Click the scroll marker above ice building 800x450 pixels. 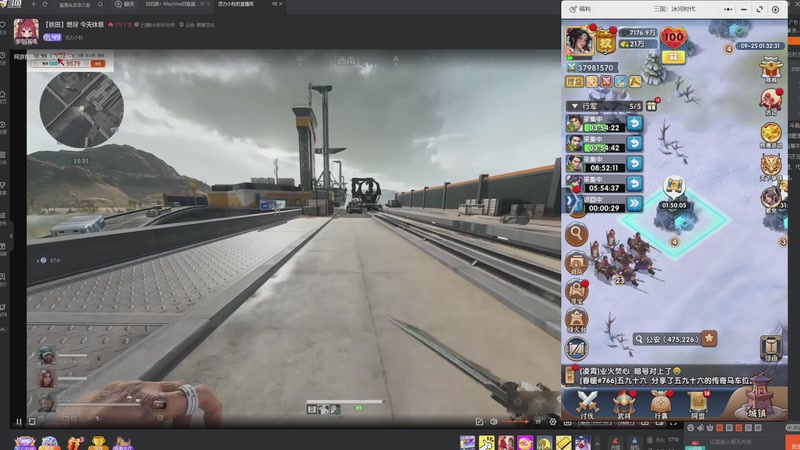click(x=674, y=187)
